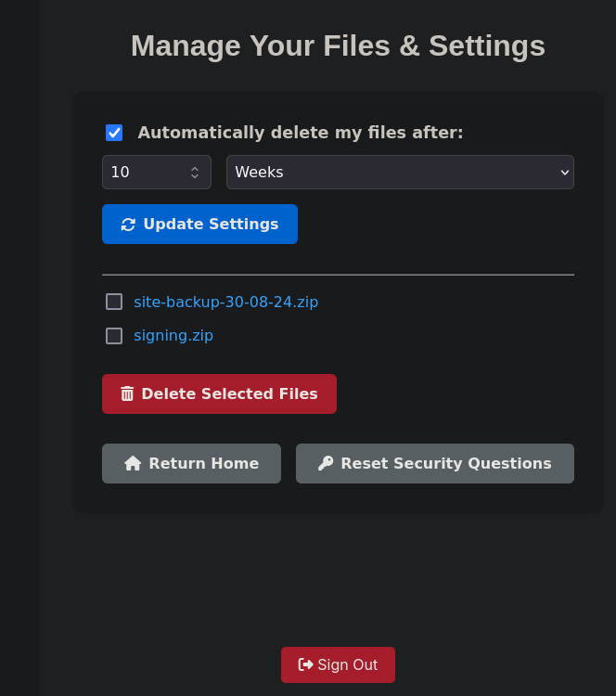Screen dimensions: 616x696
Task: Click the Update Settings button
Action: pos(199,225)
